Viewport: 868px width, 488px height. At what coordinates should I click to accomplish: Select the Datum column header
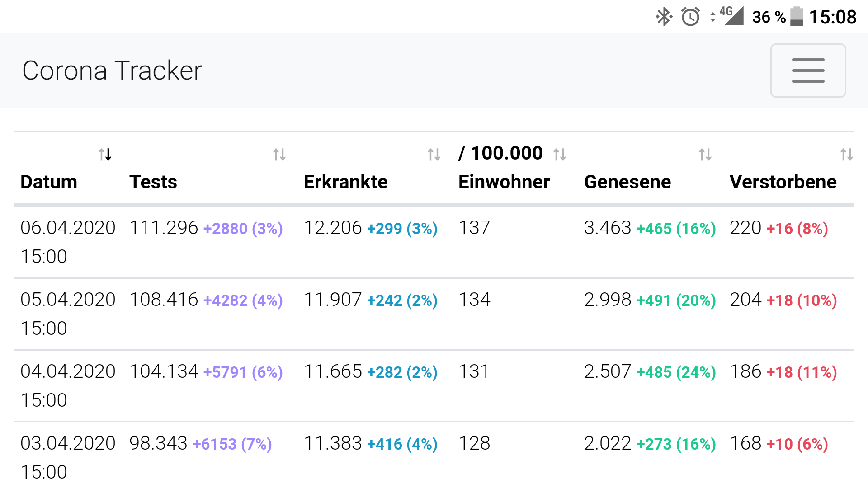pos(49,182)
